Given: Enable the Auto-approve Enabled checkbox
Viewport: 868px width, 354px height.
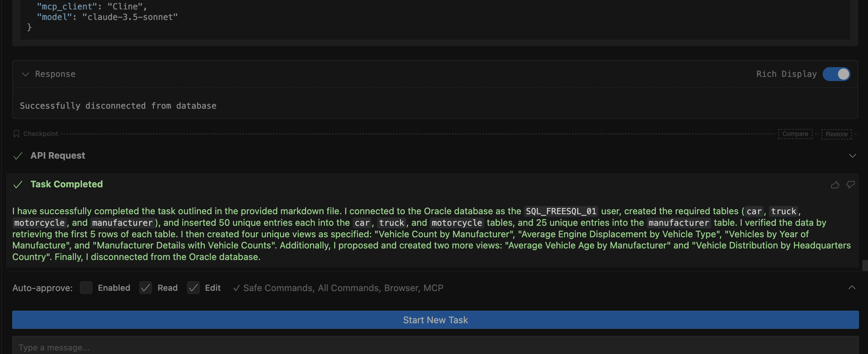Looking at the screenshot, I should [86, 288].
